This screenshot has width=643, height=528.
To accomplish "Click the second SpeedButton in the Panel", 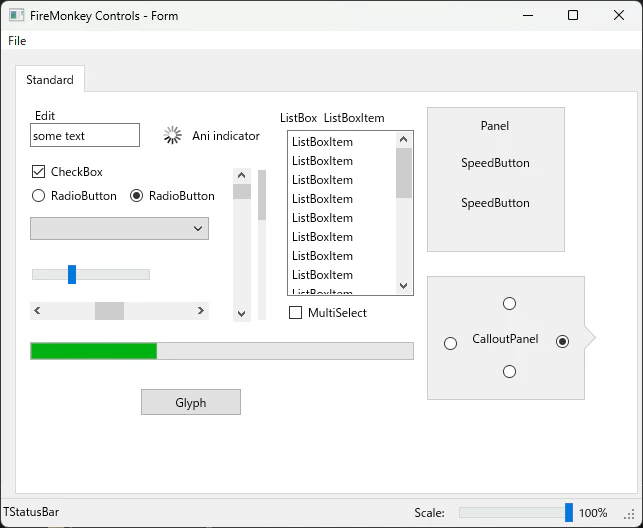I will (495, 203).
